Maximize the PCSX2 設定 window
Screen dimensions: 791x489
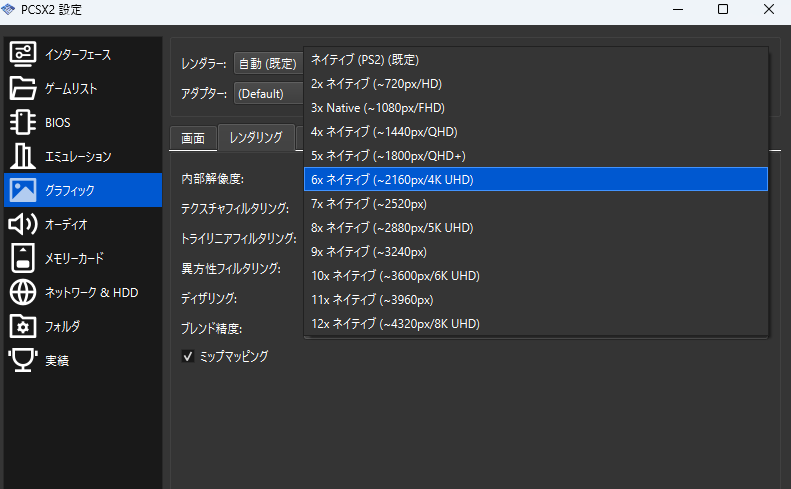722,10
